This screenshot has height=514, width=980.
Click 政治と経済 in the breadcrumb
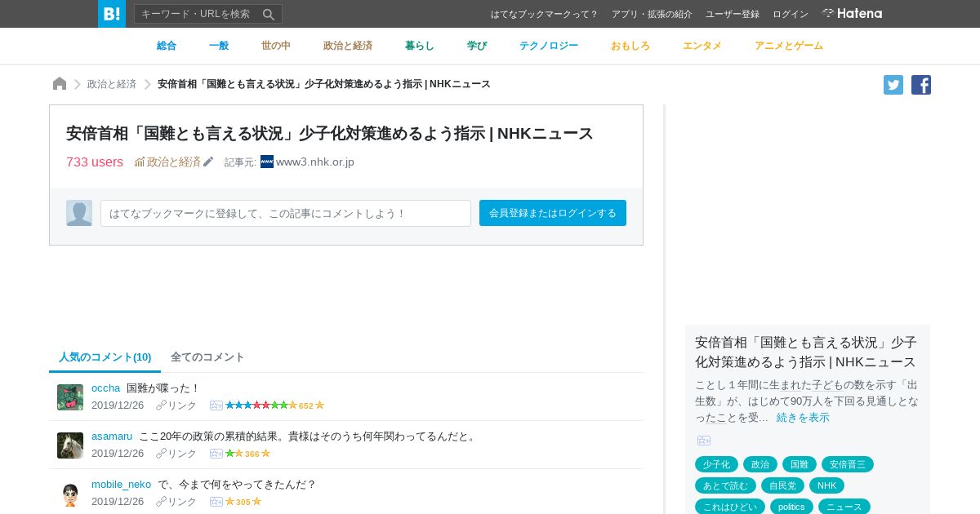[112, 84]
